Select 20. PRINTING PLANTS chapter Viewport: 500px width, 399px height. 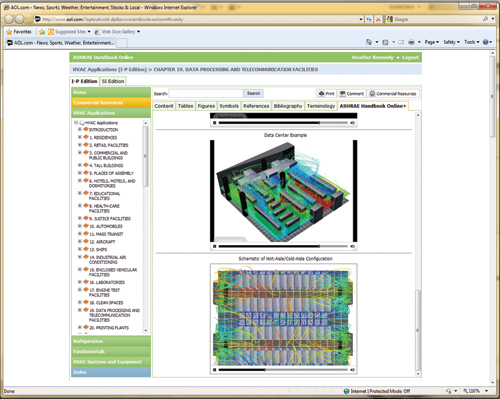109,328
